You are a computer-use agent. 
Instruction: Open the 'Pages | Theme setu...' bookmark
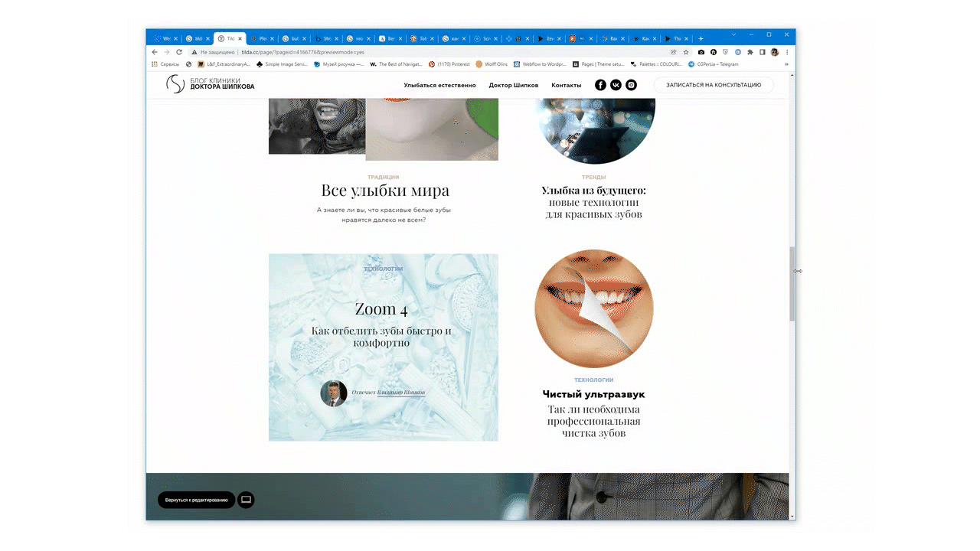(599, 64)
